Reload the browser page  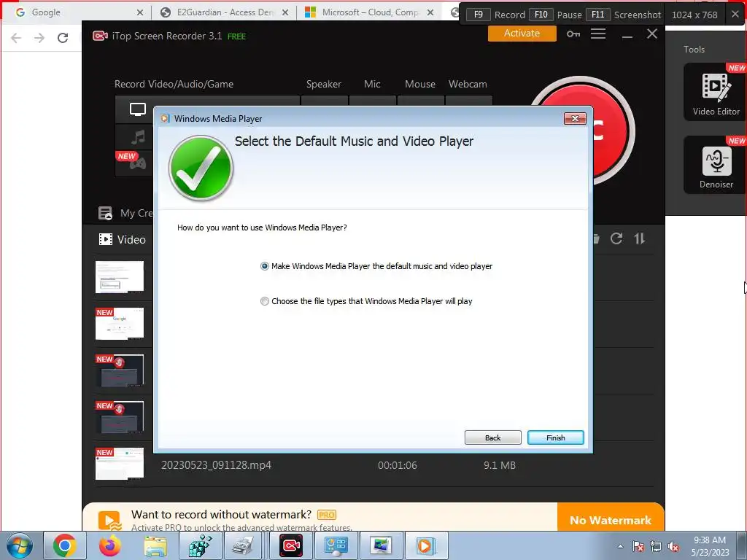click(x=63, y=38)
